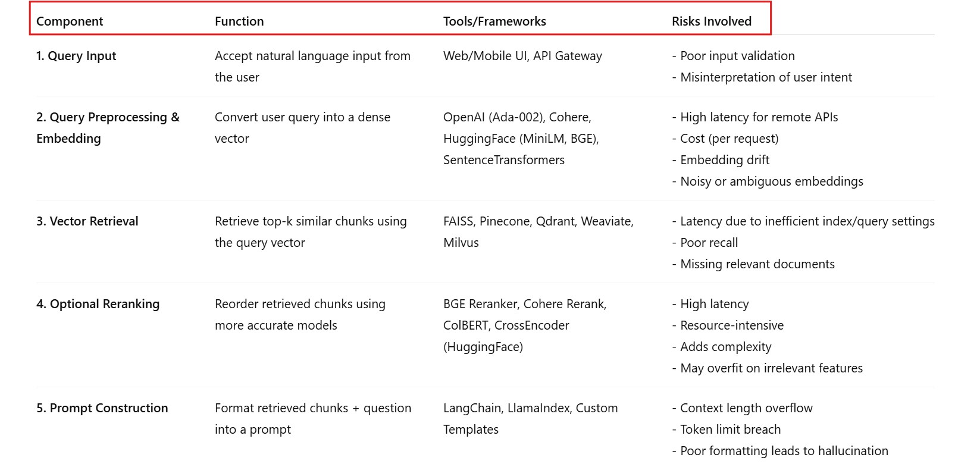Click the 'Web/Mobile UI, API Gateway' cell
Image resolution: width=980 pixels, height=467 pixels.
[522, 56]
